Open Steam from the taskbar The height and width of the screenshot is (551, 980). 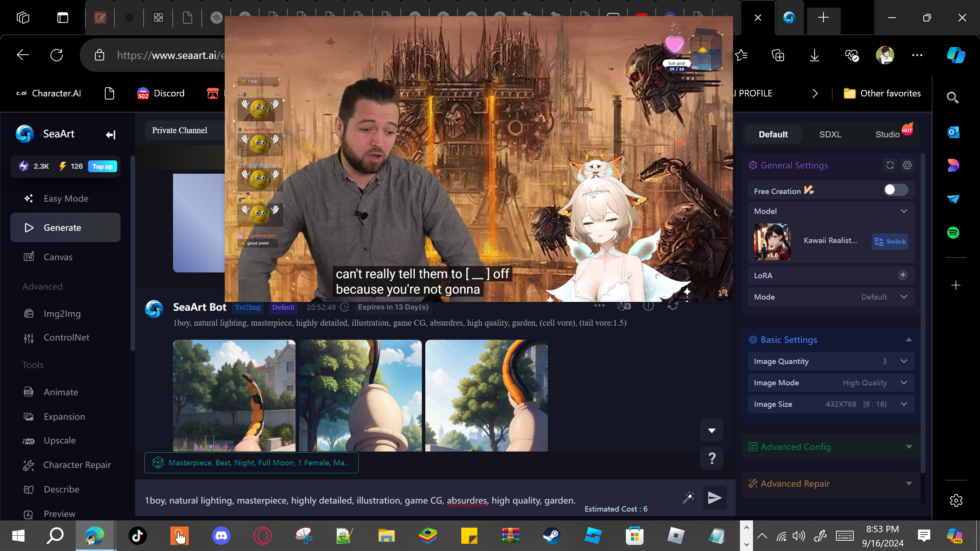click(x=552, y=535)
